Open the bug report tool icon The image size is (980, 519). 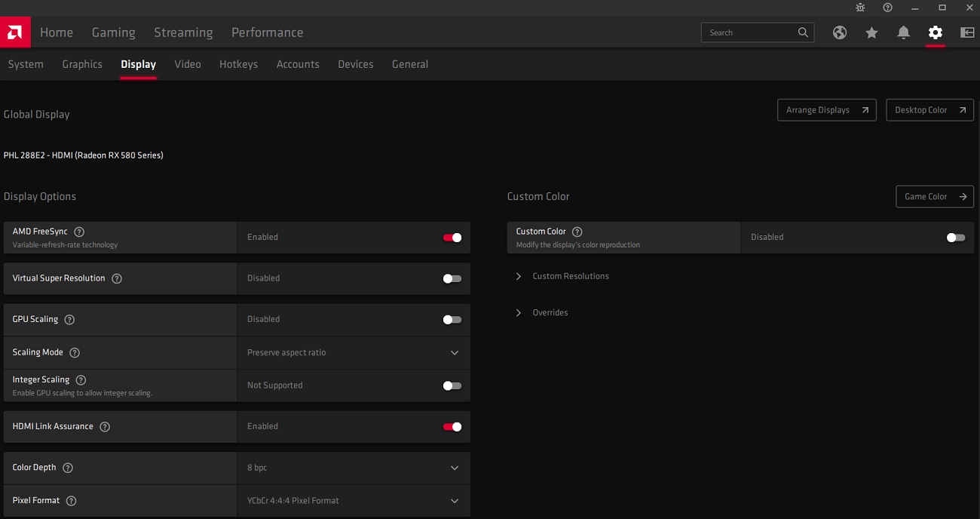860,8
